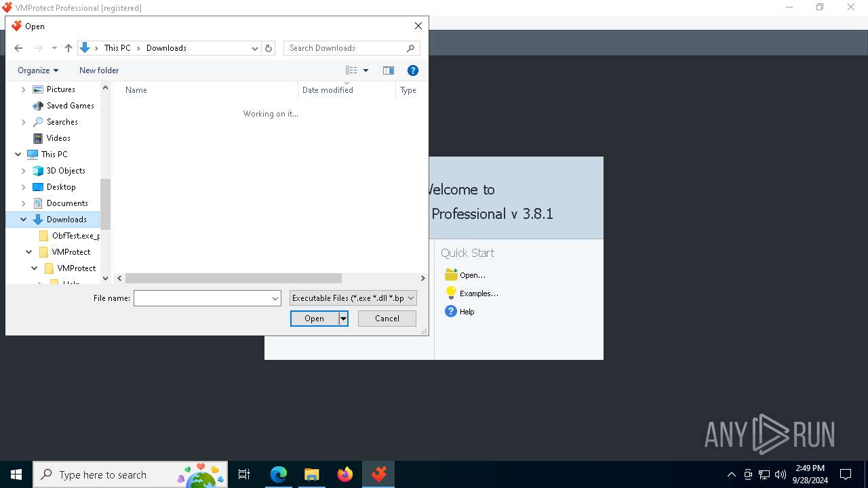Viewport: 868px width, 488px height.
Task: Click the Quick Start Help icon
Action: tap(451, 311)
